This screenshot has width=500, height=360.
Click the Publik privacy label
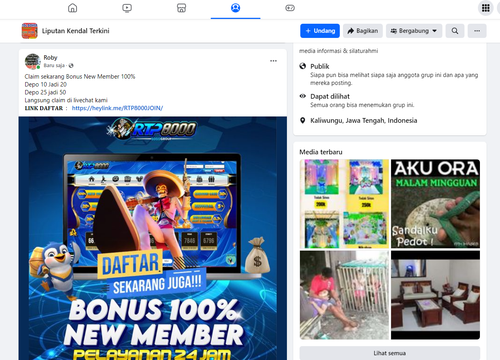(320, 66)
